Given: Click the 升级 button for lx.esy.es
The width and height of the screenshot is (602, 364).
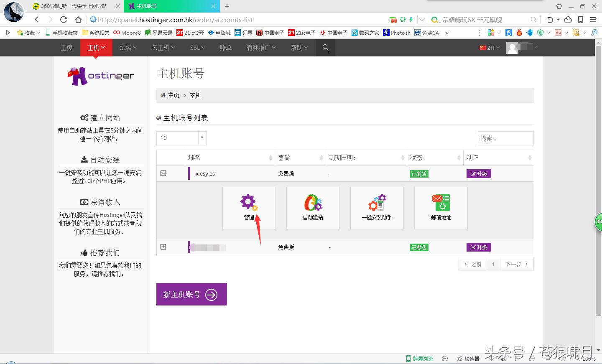Looking at the screenshot, I should click(x=478, y=173).
